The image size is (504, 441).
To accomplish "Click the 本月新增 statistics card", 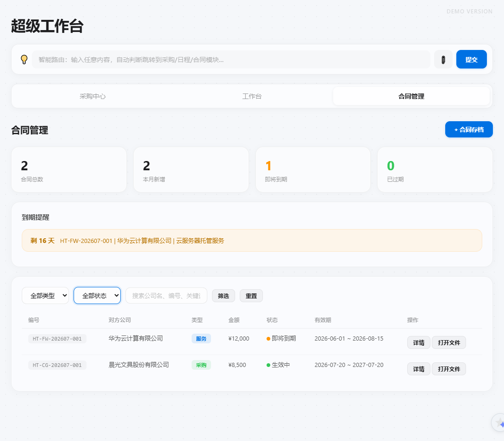I will click(x=191, y=170).
